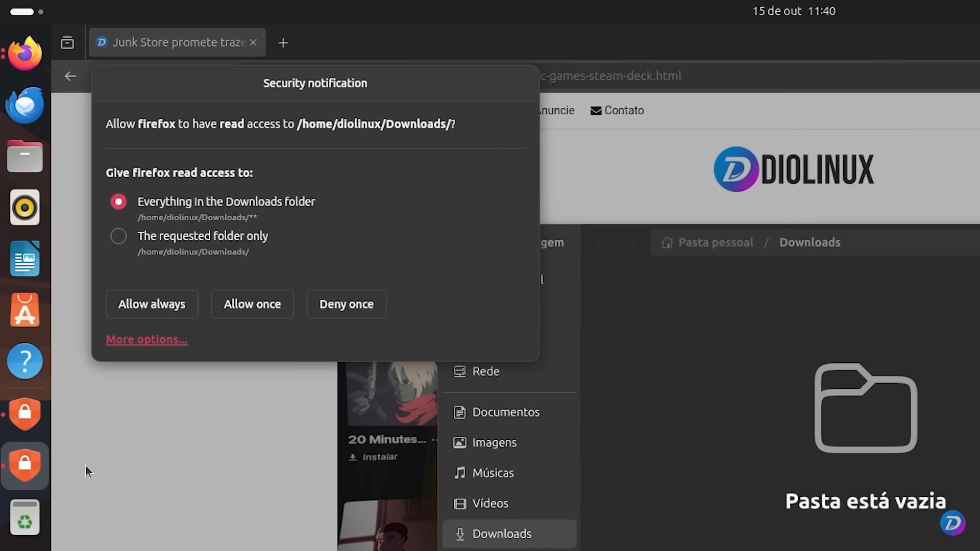
Task: Choose "The requested folder only" option
Action: (x=118, y=236)
